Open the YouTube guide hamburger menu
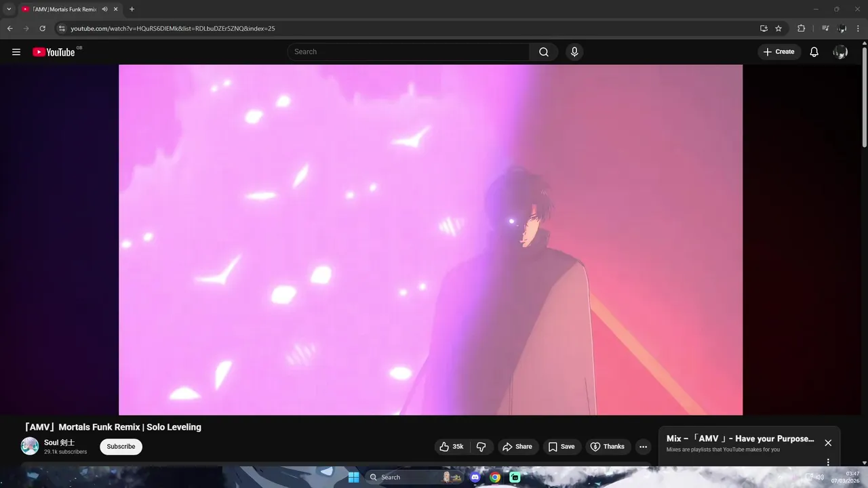Viewport: 868px width, 488px height. pyautogui.click(x=16, y=52)
